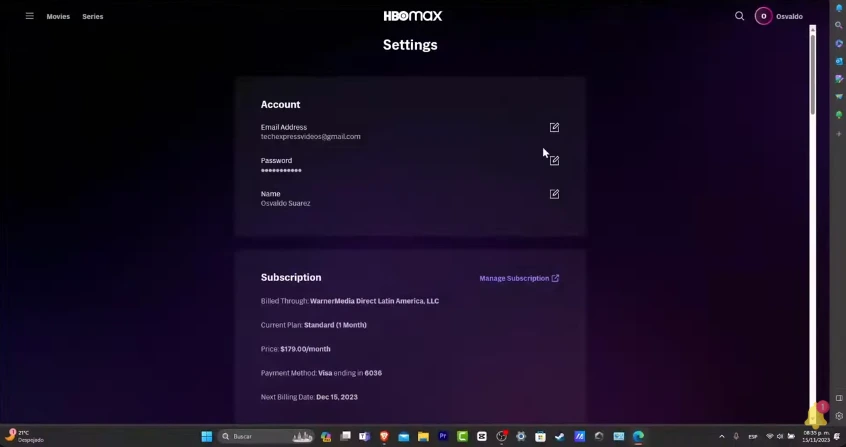846x447 pixels.
Task: Launch Brave browser from the taskbar
Action: (384, 436)
